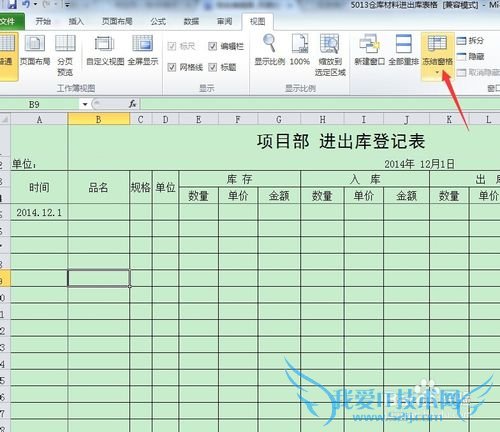Image resolution: width=500 pixels, height=432 pixels.
Task: Switch to the Page Layout ribbon tab
Action: (x=117, y=22)
